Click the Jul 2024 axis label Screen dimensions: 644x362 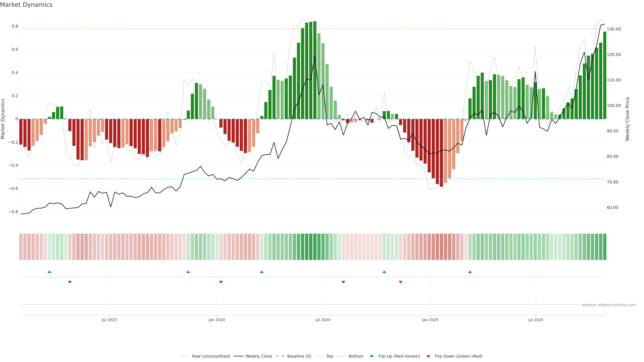pos(323,320)
